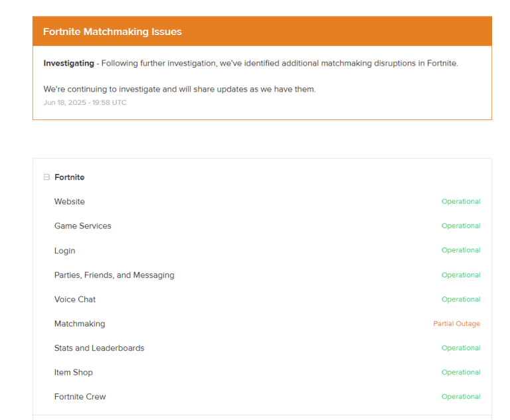Click the Fortnite Crew component name
The image size is (510, 420).
(x=80, y=397)
